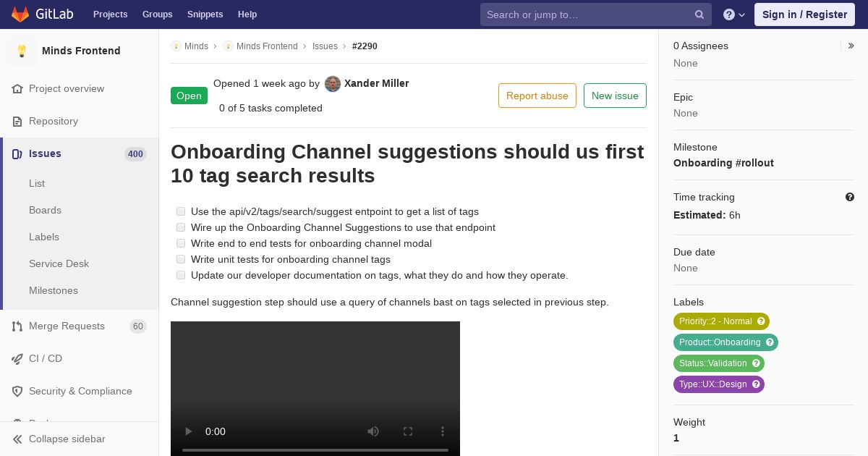
Task: Click the Repository file icon
Action: click(17, 122)
